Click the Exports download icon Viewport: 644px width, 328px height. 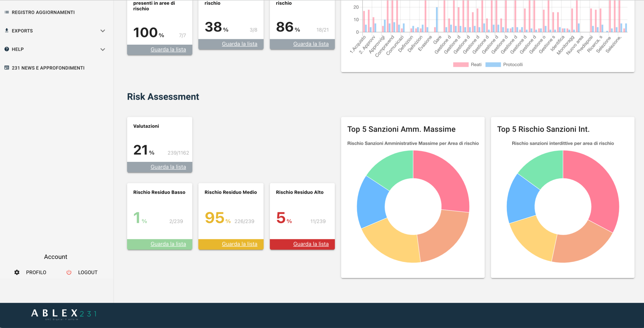pos(7,31)
